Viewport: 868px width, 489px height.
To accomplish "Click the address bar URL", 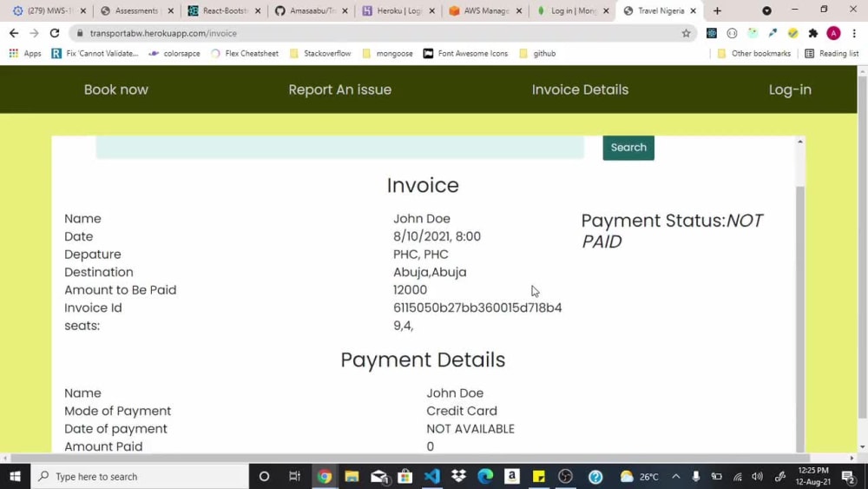I will [163, 33].
